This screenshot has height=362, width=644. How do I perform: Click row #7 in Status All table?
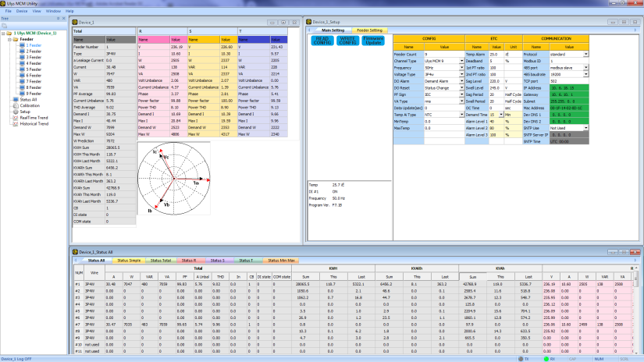coord(353,325)
